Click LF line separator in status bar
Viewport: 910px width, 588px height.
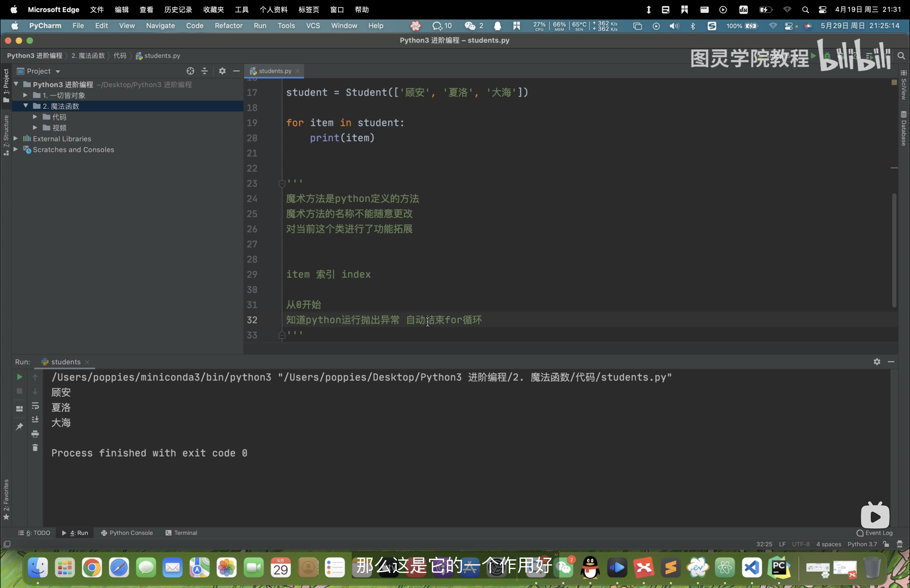[x=782, y=544]
